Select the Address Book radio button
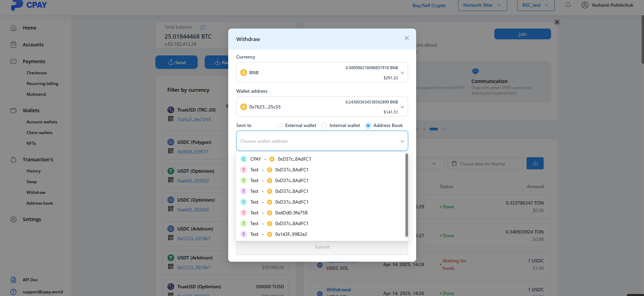The width and height of the screenshot is (644, 296). tap(368, 126)
